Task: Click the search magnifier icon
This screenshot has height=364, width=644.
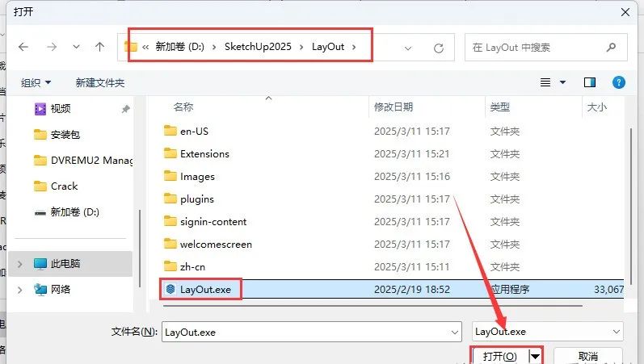Action: (611, 48)
